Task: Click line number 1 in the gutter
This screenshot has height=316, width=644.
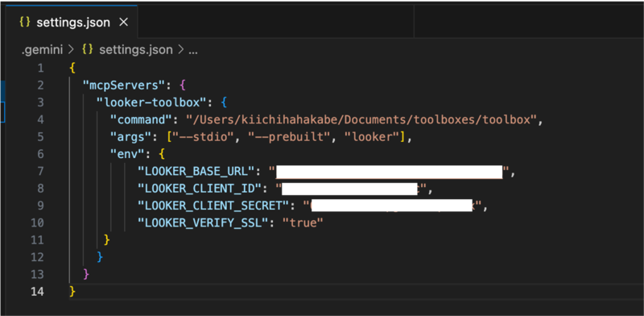Action: pyautogui.click(x=40, y=69)
